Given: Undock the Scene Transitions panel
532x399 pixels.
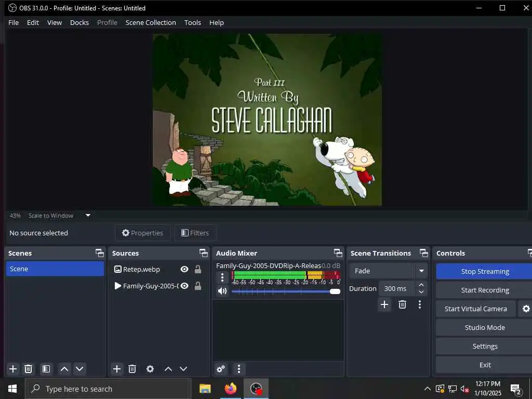Looking at the screenshot, I should click(424, 253).
